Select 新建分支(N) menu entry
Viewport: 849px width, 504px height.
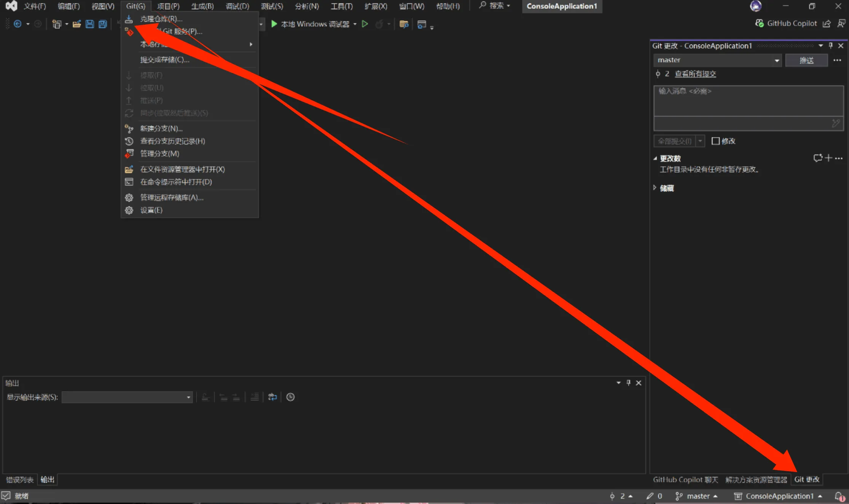161,129
